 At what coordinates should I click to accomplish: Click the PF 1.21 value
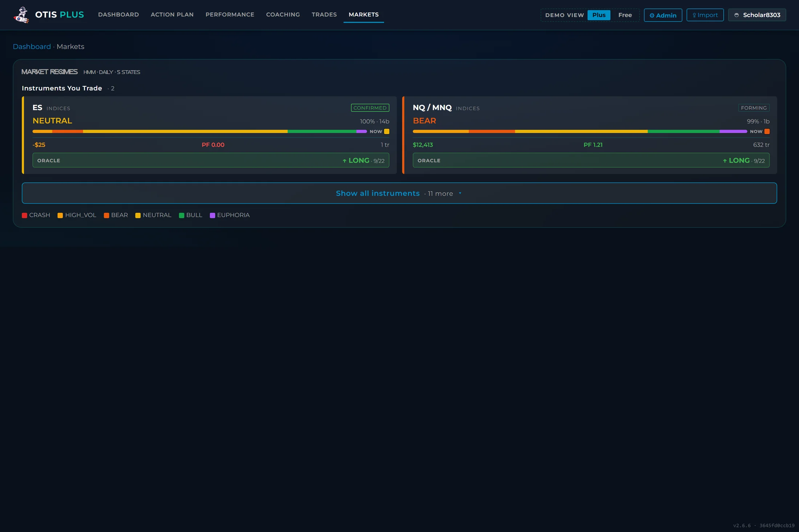point(593,145)
